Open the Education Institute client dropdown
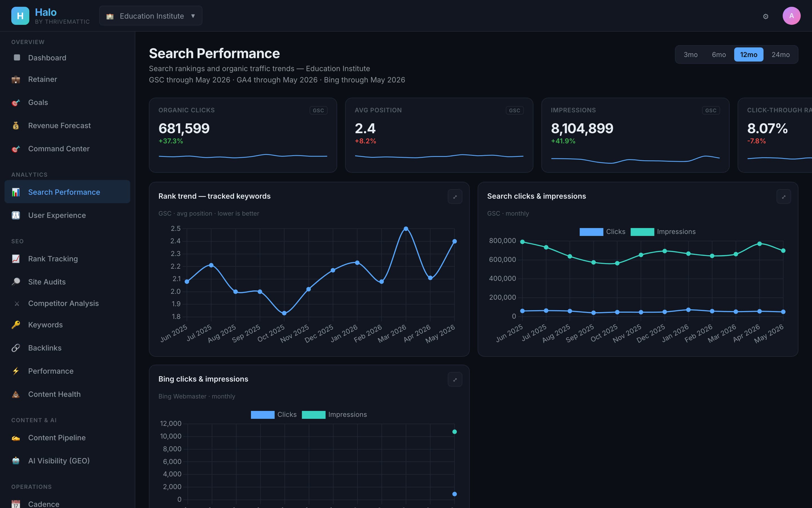Image resolution: width=812 pixels, height=508 pixels. (151, 16)
